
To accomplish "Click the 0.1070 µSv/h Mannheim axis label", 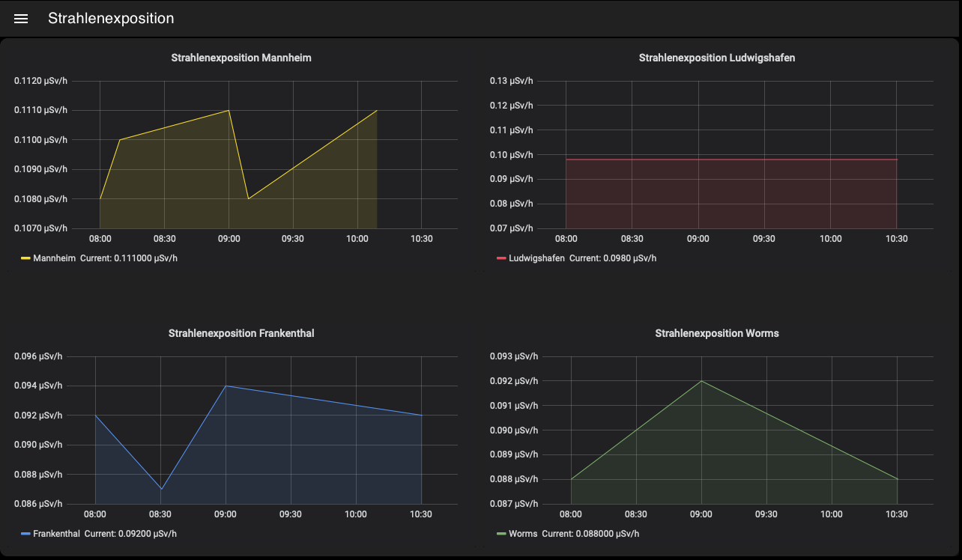I will pos(40,228).
